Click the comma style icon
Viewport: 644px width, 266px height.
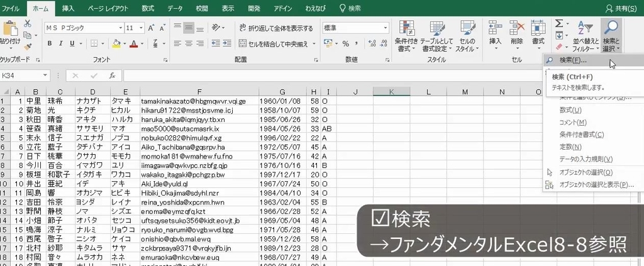[357, 43]
